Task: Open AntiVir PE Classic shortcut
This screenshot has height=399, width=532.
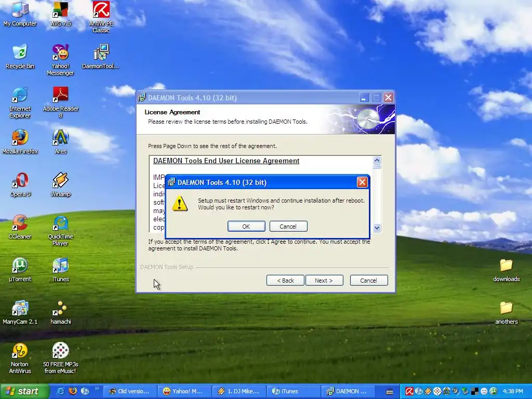Action: [101, 16]
